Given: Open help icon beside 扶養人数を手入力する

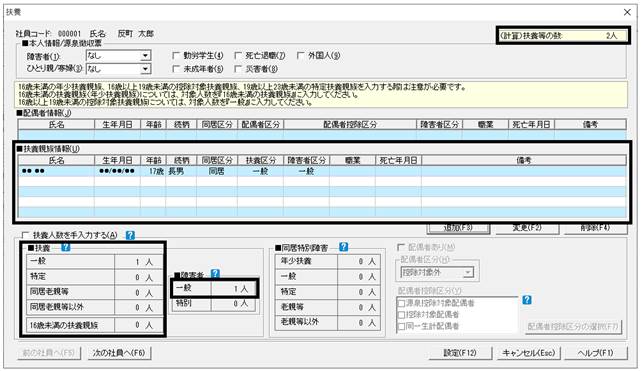Looking at the screenshot, I should click(130, 235).
